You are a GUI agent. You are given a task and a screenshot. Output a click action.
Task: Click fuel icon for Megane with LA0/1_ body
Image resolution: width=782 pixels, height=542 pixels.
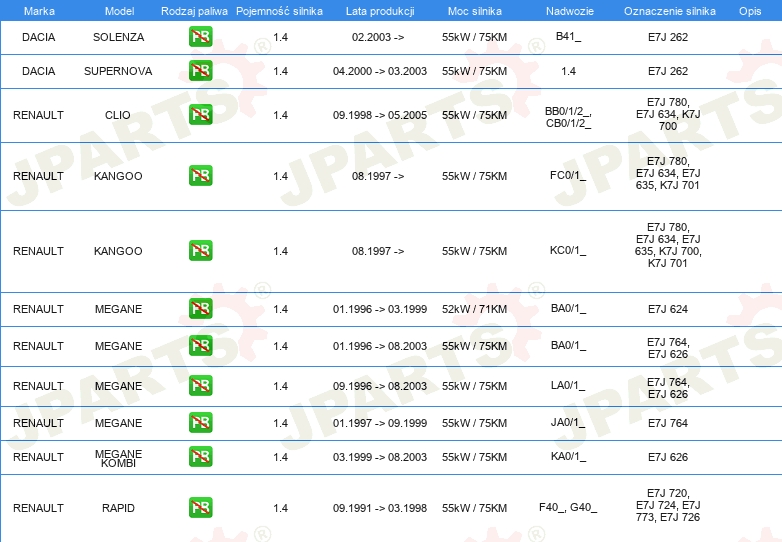200,386
